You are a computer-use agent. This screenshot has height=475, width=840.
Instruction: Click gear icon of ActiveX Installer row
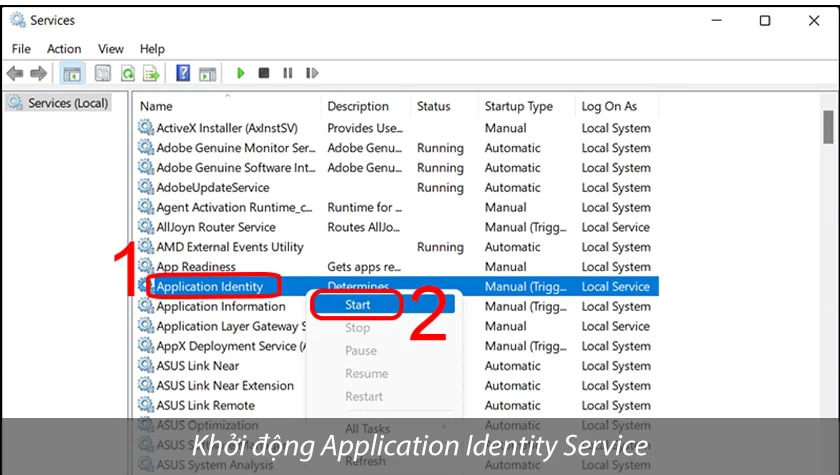[x=145, y=127]
